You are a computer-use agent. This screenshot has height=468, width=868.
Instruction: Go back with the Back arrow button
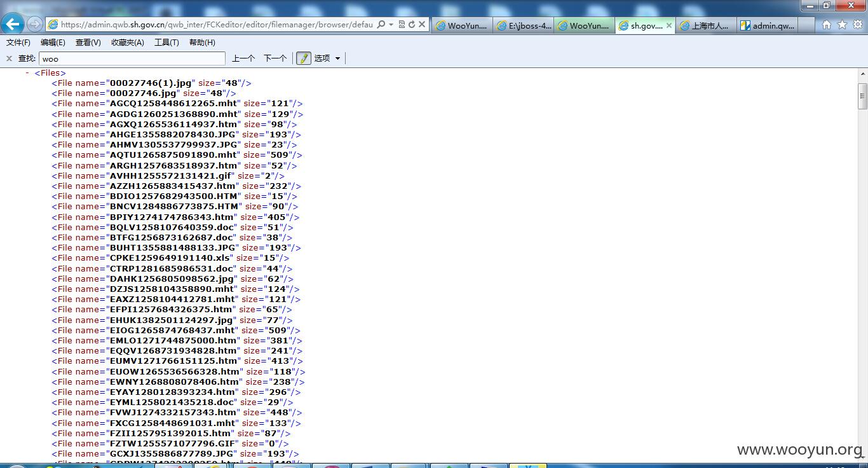[x=13, y=24]
